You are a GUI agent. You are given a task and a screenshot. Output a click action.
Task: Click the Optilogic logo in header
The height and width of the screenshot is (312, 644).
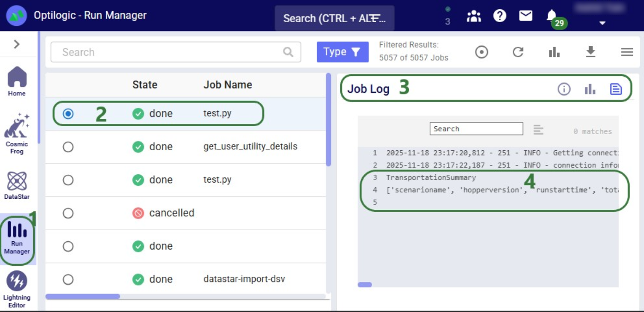click(x=16, y=15)
